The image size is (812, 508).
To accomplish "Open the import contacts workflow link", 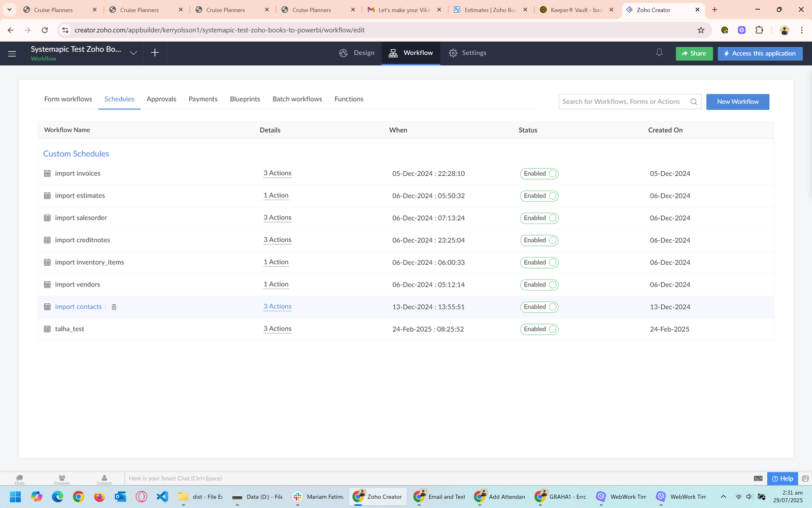I will tap(78, 307).
